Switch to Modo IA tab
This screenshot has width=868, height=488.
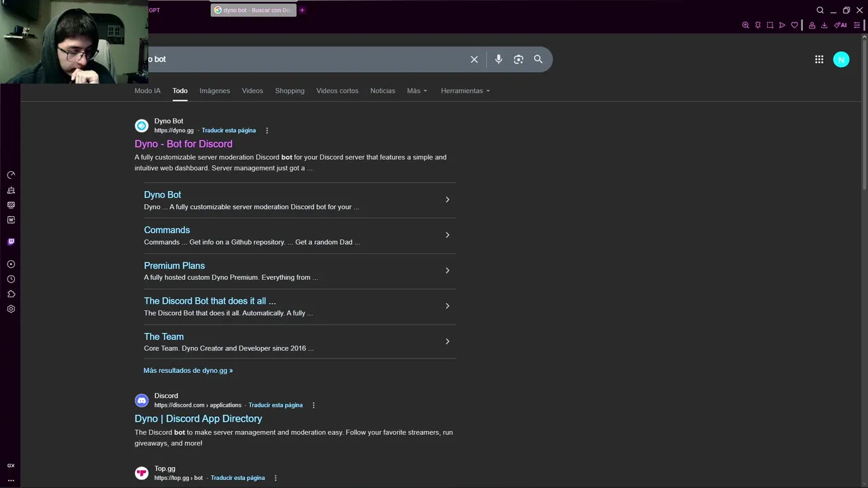coord(147,91)
